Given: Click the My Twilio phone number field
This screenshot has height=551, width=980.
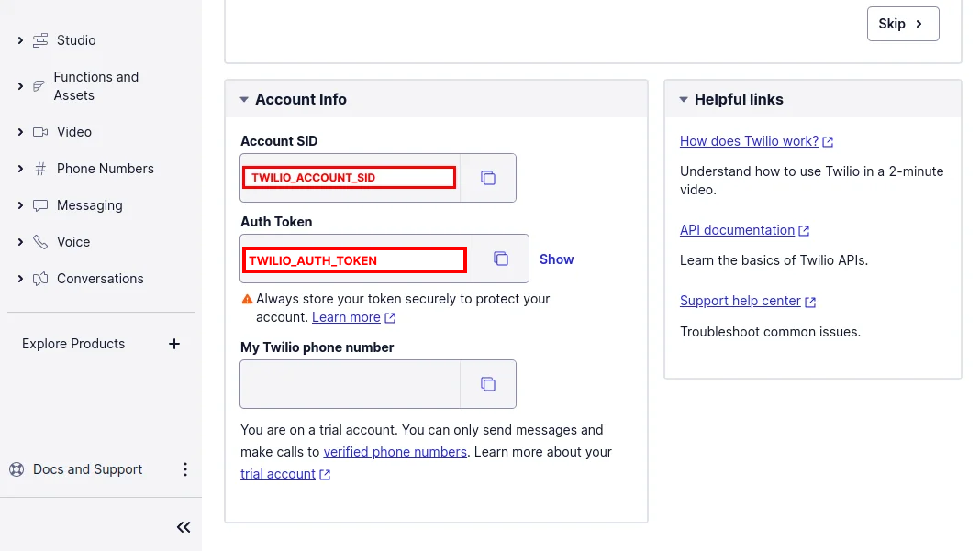Looking at the screenshot, I should [350, 384].
